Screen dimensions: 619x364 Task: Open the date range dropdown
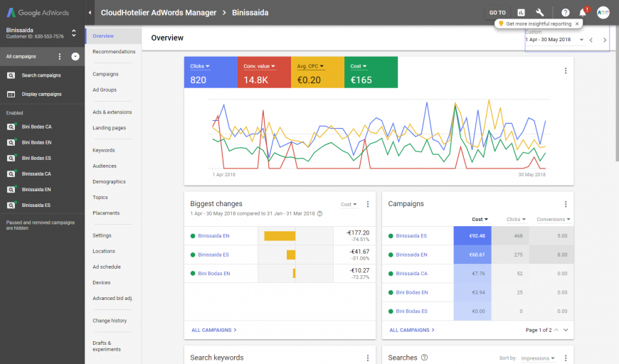554,40
